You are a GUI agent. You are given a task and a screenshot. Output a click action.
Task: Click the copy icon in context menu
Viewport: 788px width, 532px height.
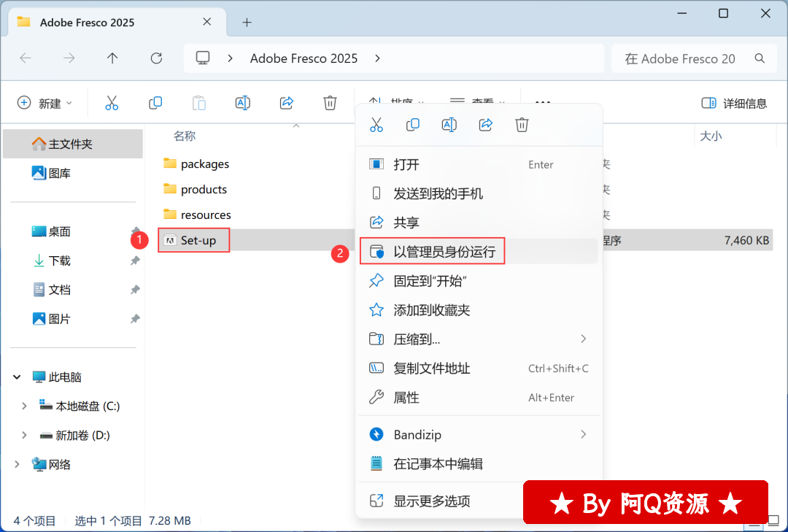pos(413,125)
